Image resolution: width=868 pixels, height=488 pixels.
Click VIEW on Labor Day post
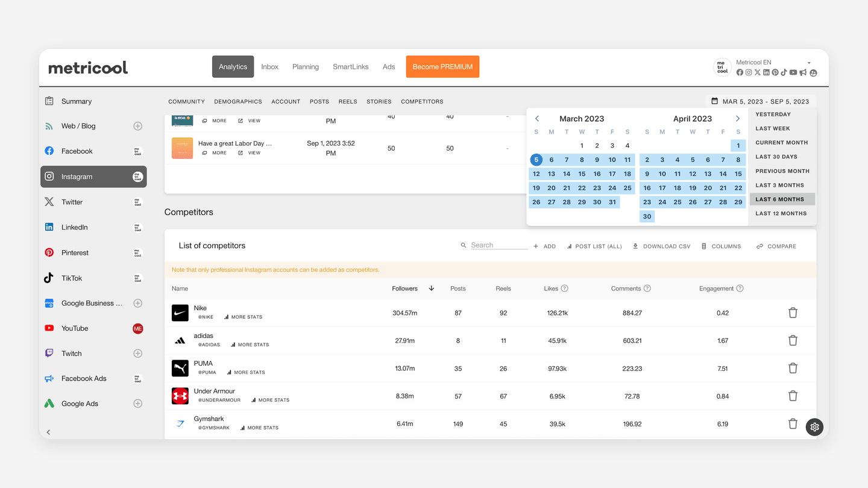point(250,153)
